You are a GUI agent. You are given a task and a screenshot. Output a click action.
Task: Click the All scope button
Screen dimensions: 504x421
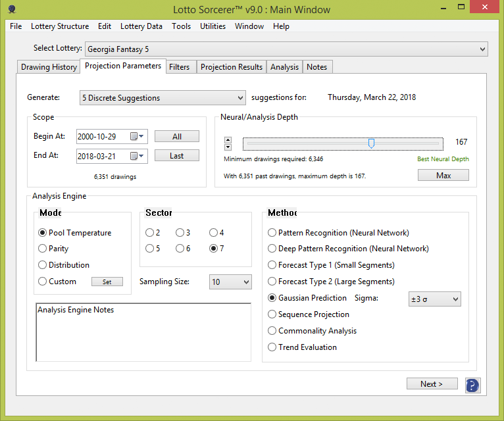click(177, 136)
